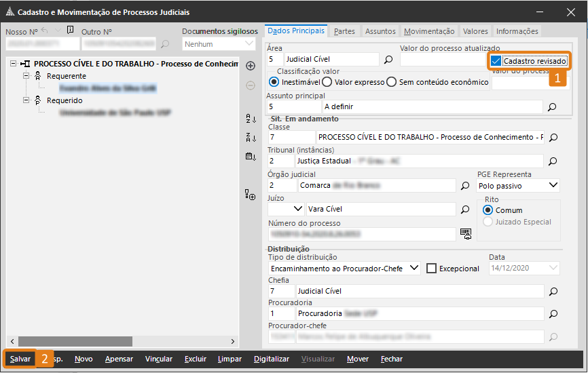Open search magnifier for Área field
Image resolution: width=588 pixels, height=373 pixels.
coord(388,60)
